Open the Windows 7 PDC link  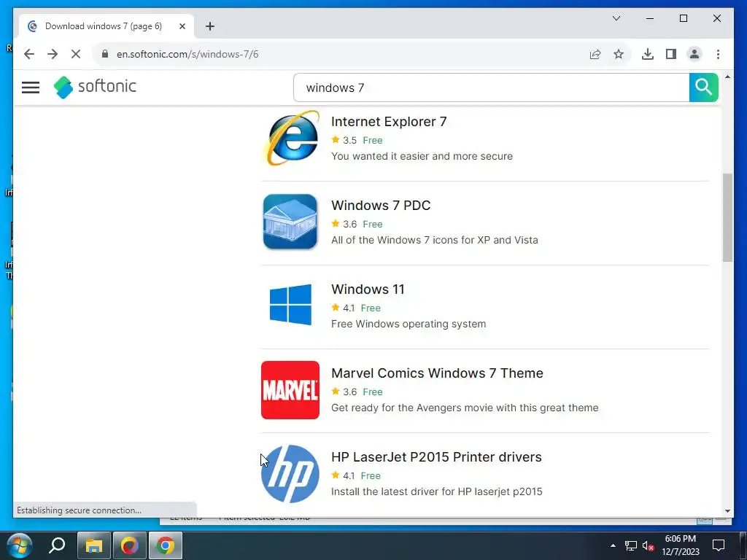point(381,205)
